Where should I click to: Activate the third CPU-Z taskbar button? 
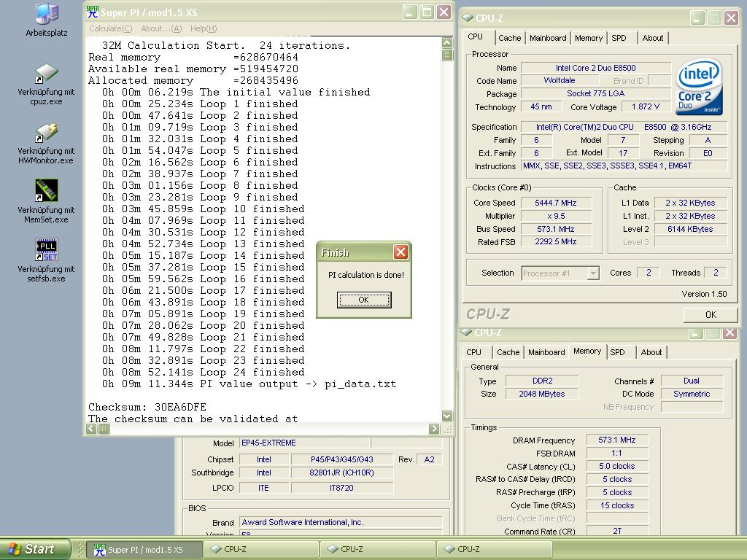495,550
